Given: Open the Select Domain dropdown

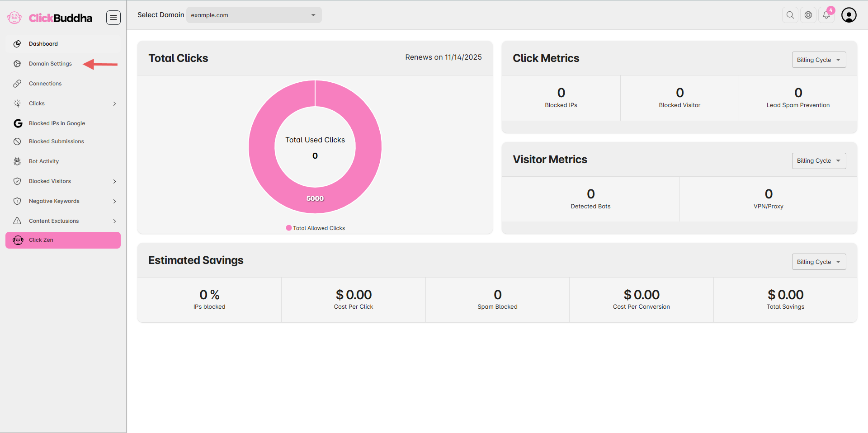Looking at the screenshot, I should coord(254,15).
